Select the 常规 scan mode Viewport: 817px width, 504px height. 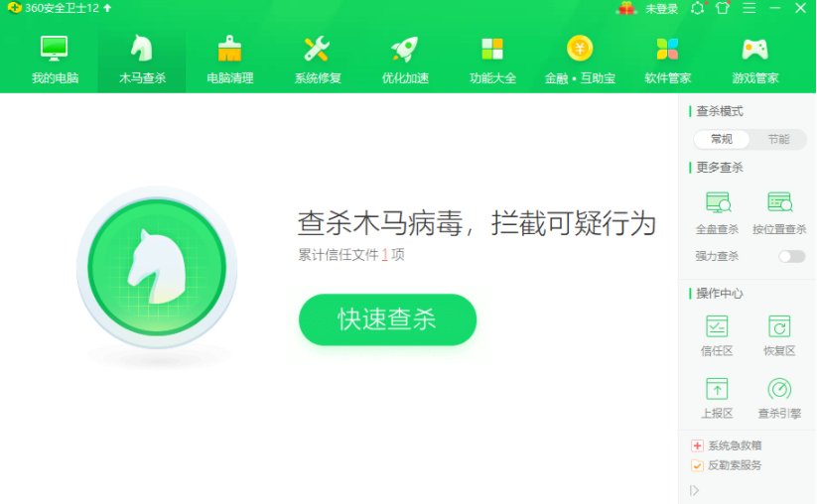coord(722,139)
